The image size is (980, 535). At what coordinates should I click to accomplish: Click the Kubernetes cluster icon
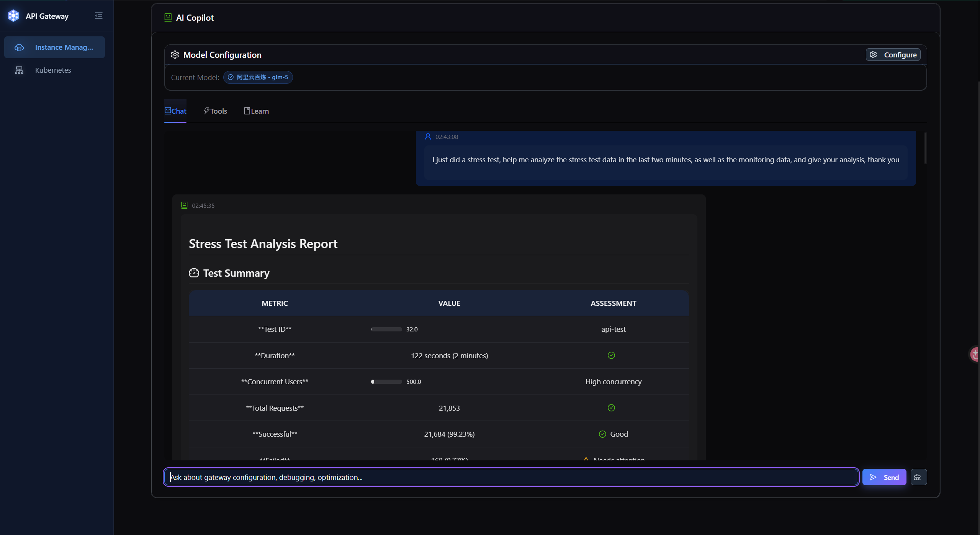click(x=19, y=70)
